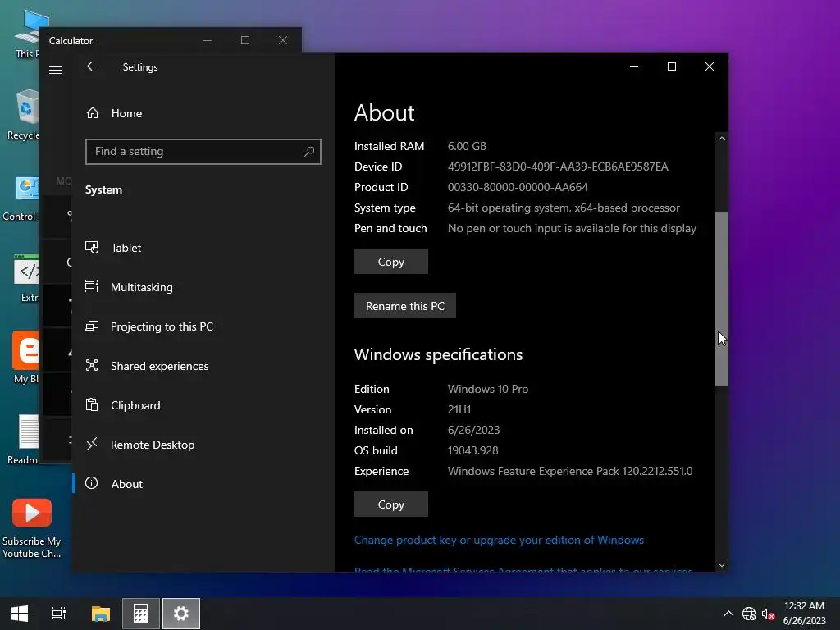The image size is (840, 630).
Task: Click the Multitasking sidebar icon
Action: click(92, 286)
